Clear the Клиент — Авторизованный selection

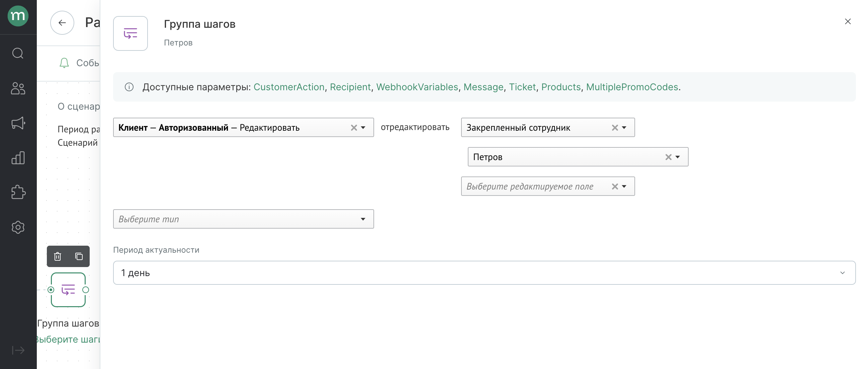(x=353, y=128)
